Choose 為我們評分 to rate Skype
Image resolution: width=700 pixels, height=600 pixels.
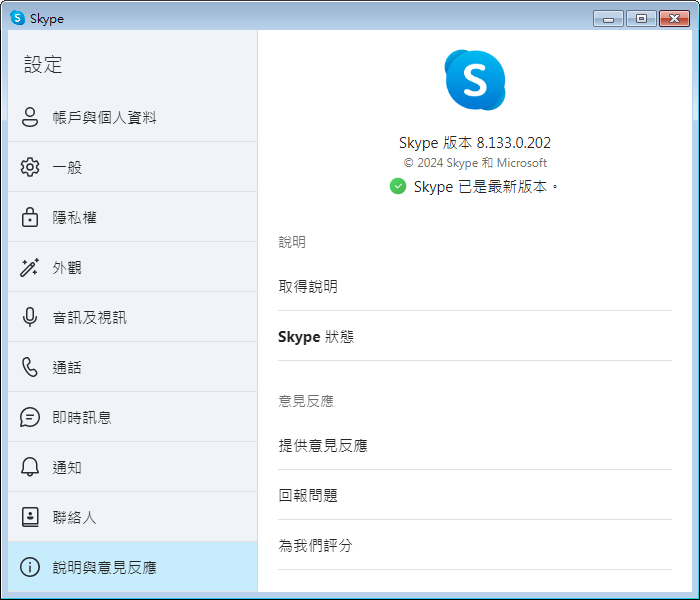[315, 545]
